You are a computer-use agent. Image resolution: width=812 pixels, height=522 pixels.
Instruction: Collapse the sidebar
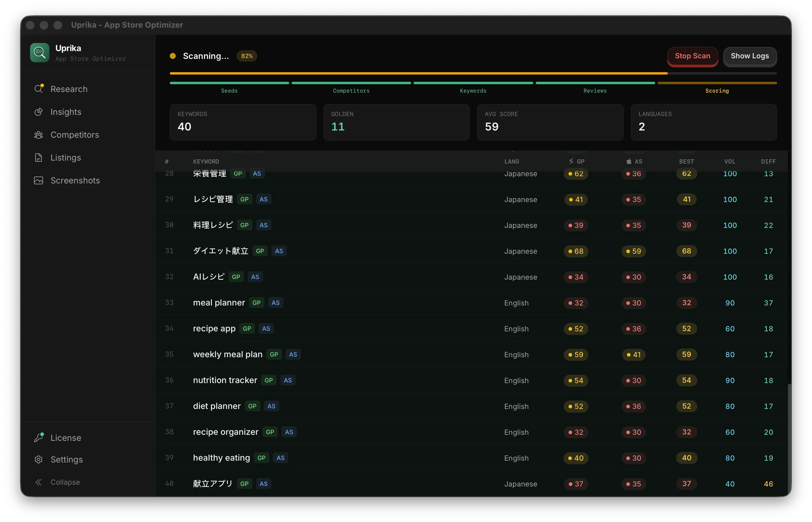pyautogui.click(x=65, y=482)
